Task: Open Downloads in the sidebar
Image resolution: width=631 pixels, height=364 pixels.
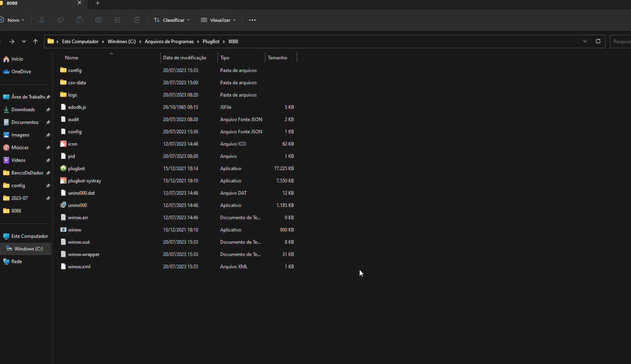Action: 23,110
